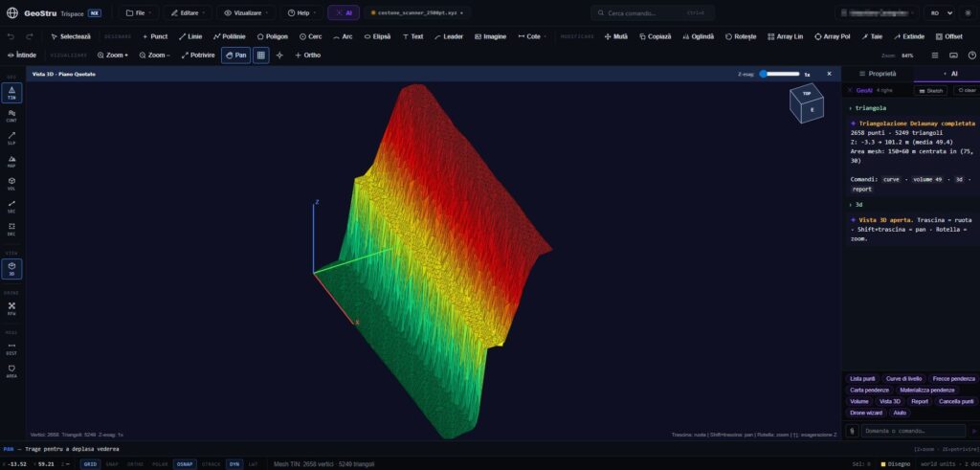Image resolution: width=980 pixels, height=470 pixels.
Task: Toggle DYN in status bar
Action: (x=234, y=464)
